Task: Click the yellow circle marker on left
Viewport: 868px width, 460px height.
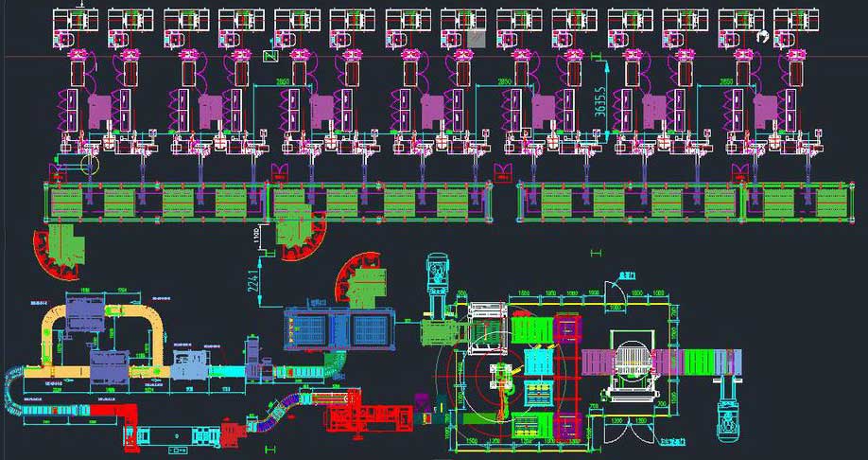Action: tap(90, 166)
